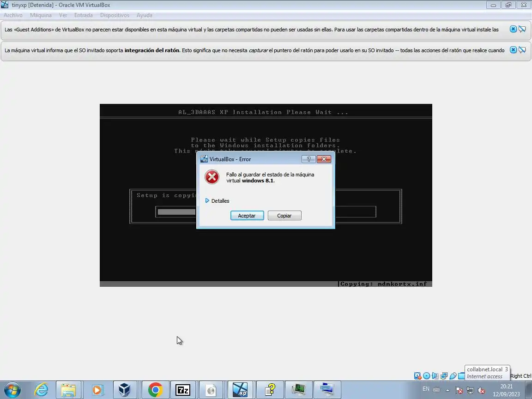Click the optical disc status icon
The image size is (532, 399).
point(427,375)
